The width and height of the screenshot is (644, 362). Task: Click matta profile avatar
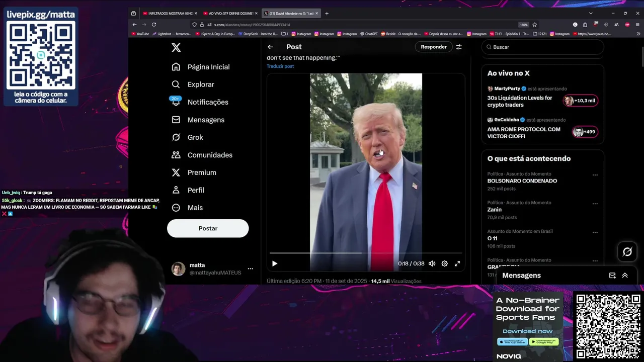178,269
